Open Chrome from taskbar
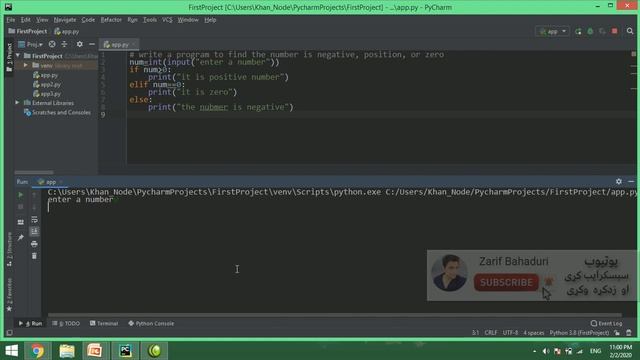The width and height of the screenshot is (640, 360). [x=37, y=351]
